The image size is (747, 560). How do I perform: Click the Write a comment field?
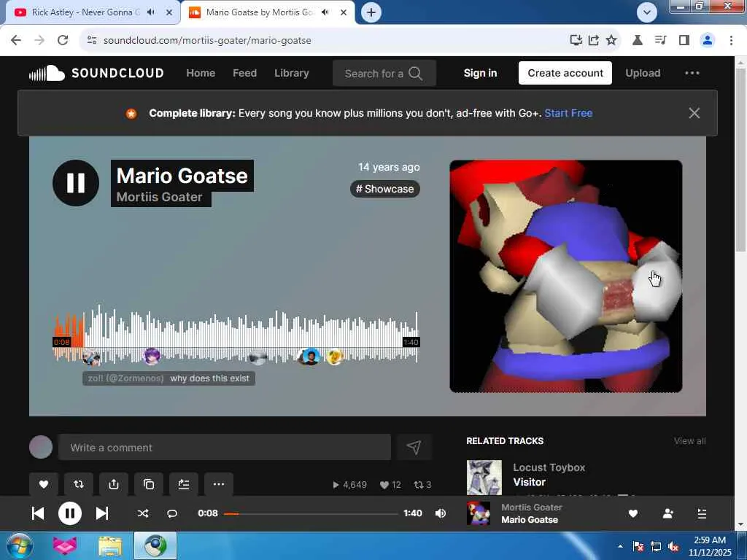[x=225, y=448]
